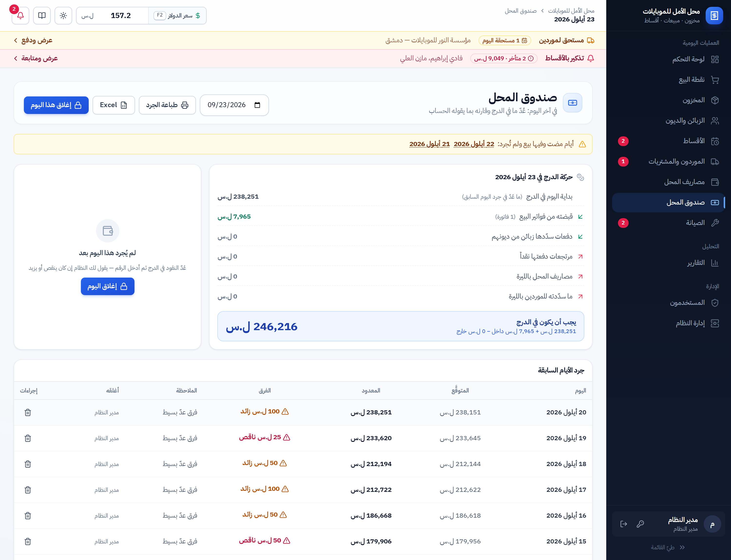The image size is (731, 560).
Task: Open the uncounted day 22 أيلول 2026
Action: (x=474, y=144)
